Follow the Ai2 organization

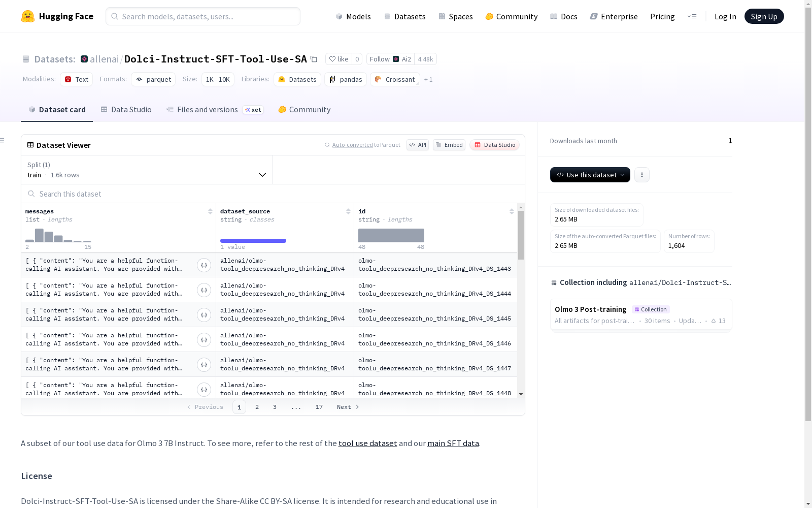(390, 59)
